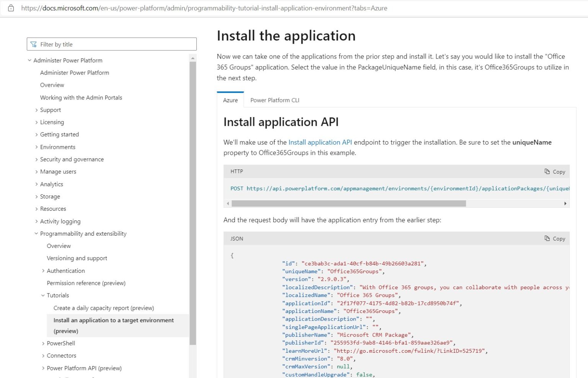The height and width of the screenshot is (378, 588).
Task: Collapse the Programmability and extensibility section
Action: pos(36,233)
